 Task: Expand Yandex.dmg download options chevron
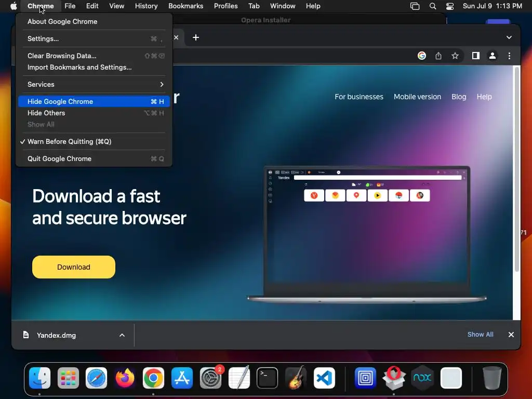[x=122, y=335]
